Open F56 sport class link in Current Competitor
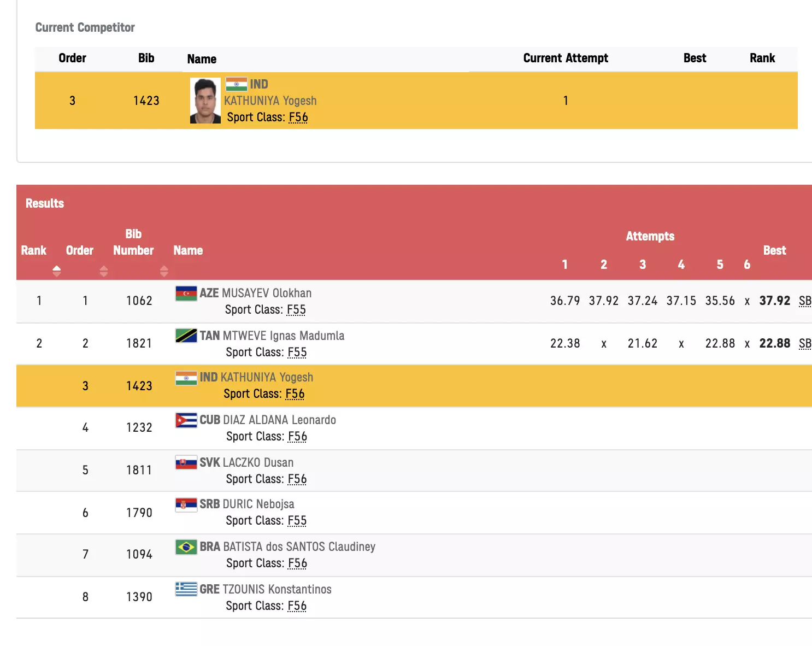Screen dimensions: 812x646 (x=298, y=118)
